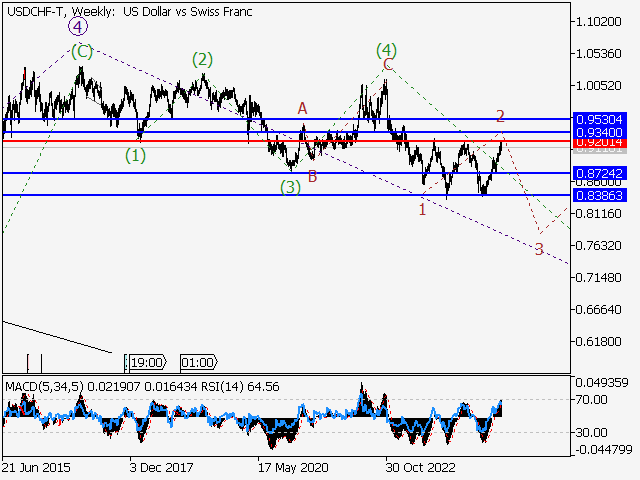
Task: Click the 01:00 time marker tag
Action: (197, 362)
